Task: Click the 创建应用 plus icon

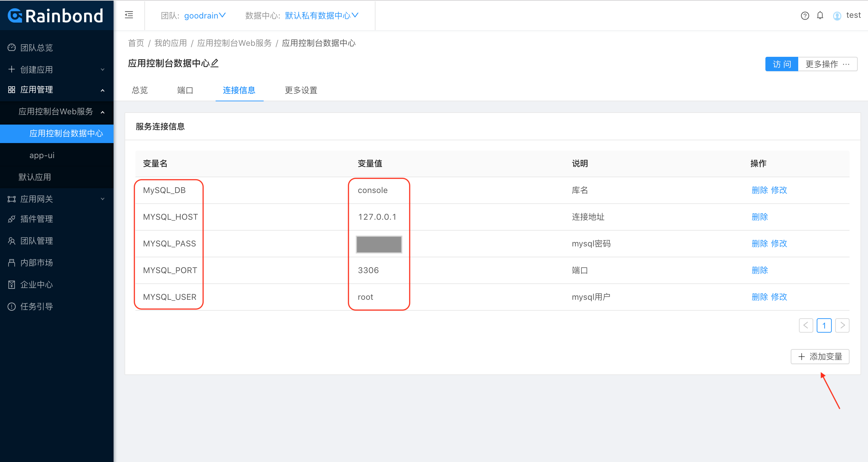Action: coord(12,69)
